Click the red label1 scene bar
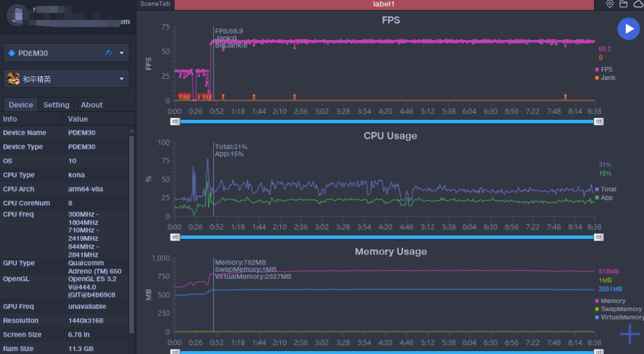 384,4
